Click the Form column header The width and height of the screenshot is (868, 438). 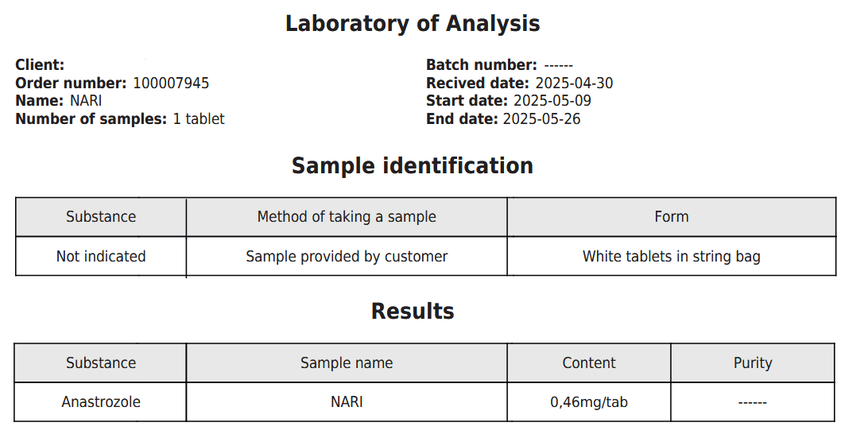pos(672,216)
